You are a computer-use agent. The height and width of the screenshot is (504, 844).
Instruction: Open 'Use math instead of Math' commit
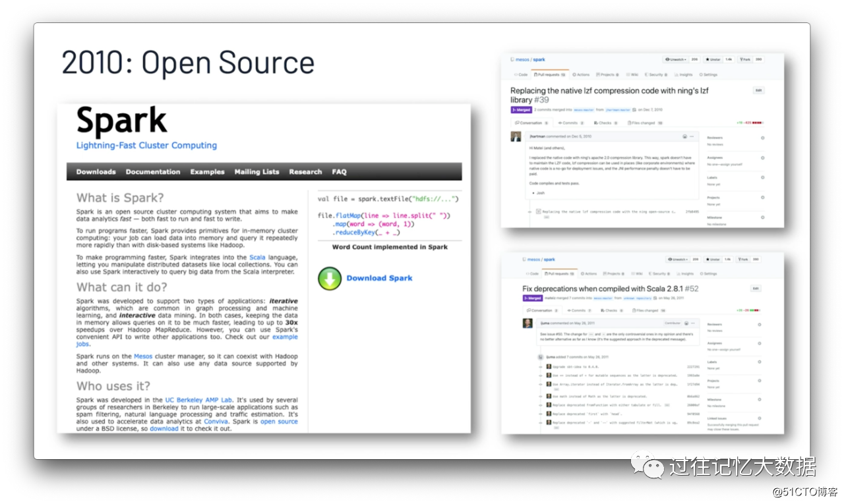pyautogui.click(x=599, y=397)
